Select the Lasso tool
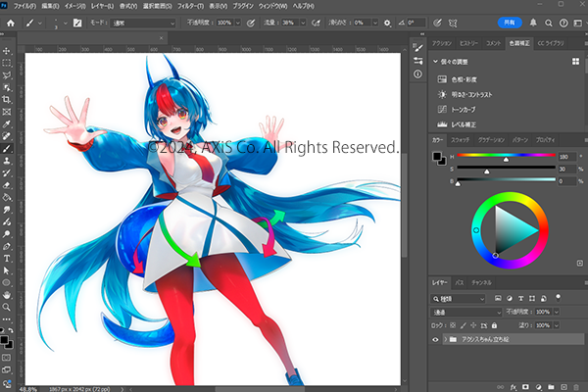The height and width of the screenshot is (392, 588). tap(7, 75)
